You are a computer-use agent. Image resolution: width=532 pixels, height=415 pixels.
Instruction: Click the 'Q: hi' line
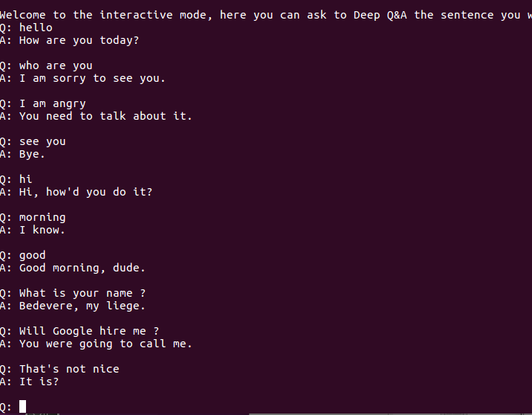coord(16,179)
